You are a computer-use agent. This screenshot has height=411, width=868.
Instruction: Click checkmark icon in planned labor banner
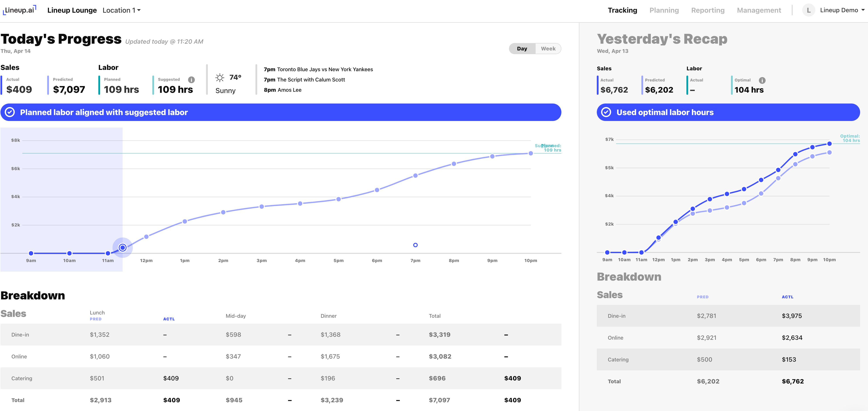[x=10, y=112]
